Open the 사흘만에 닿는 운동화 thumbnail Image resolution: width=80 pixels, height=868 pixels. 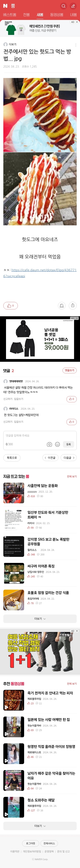[14, 493]
